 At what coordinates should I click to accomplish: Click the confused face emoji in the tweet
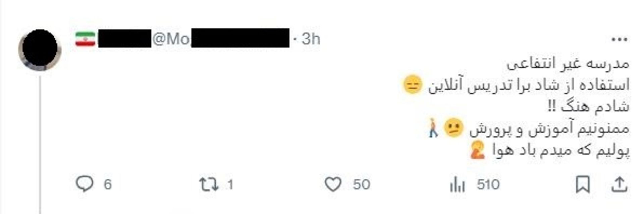point(453,128)
